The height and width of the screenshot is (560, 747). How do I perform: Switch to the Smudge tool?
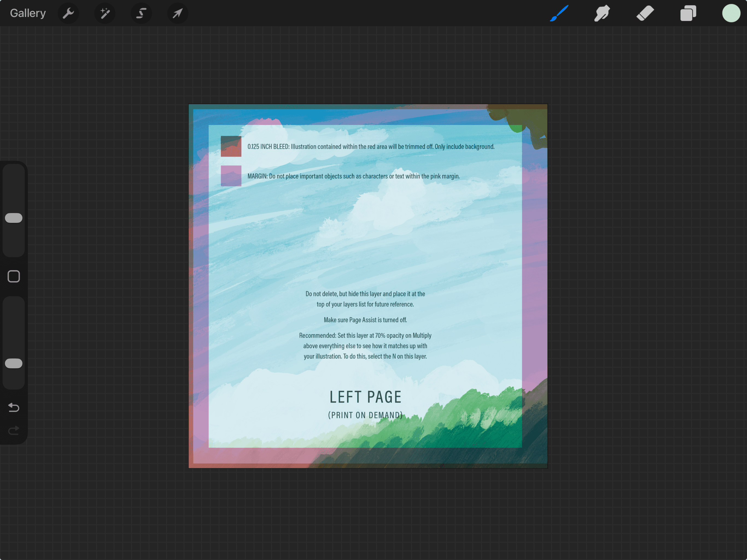click(602, 13)
